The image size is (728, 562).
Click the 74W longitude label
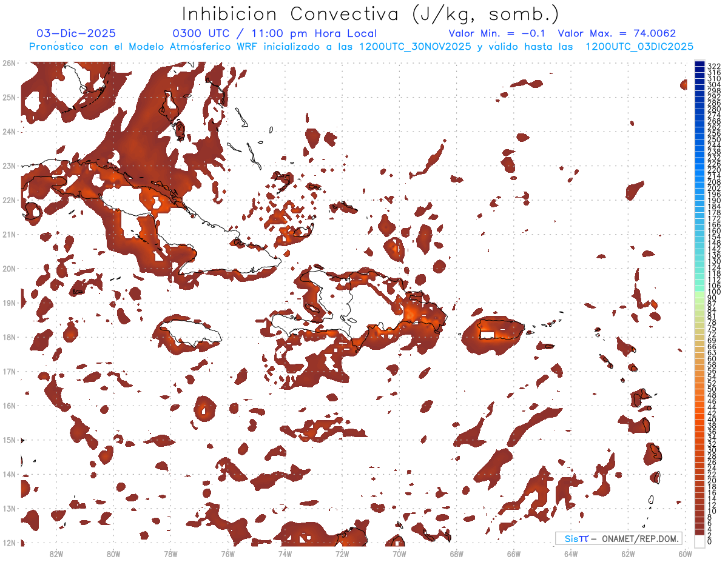click(x=285, y=554)
